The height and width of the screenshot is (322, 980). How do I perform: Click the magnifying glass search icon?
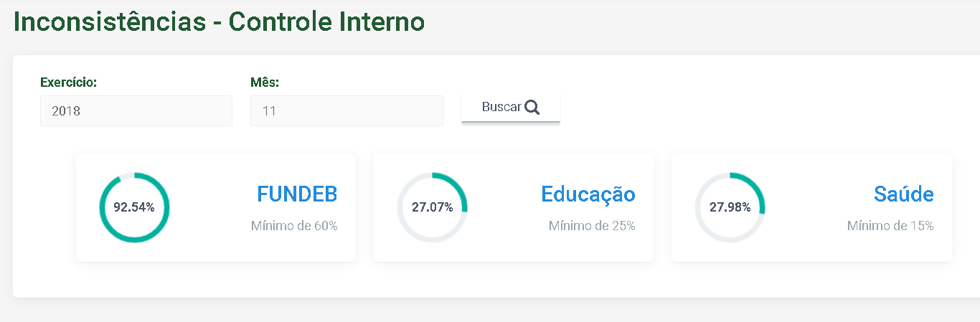(x=532, y=108)
